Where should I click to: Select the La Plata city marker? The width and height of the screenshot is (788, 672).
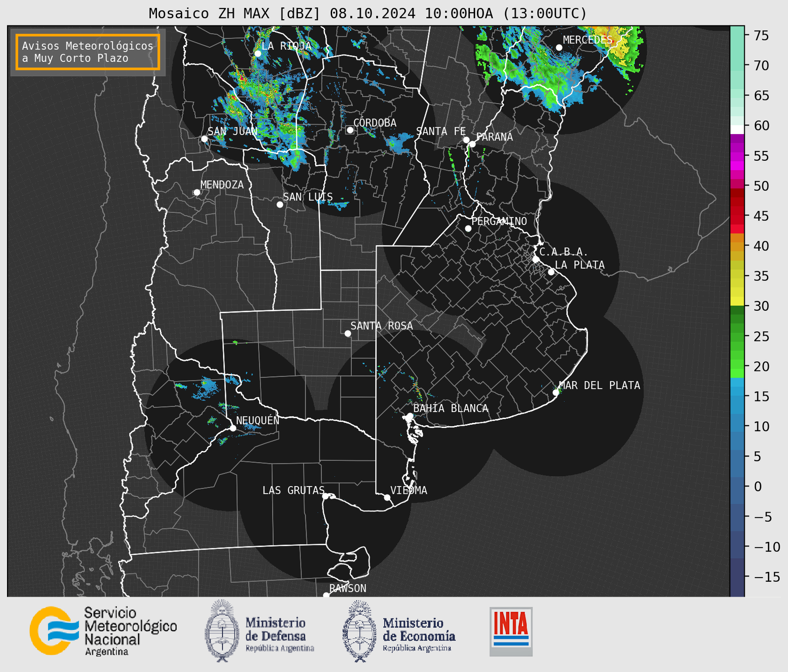(551, 272)
